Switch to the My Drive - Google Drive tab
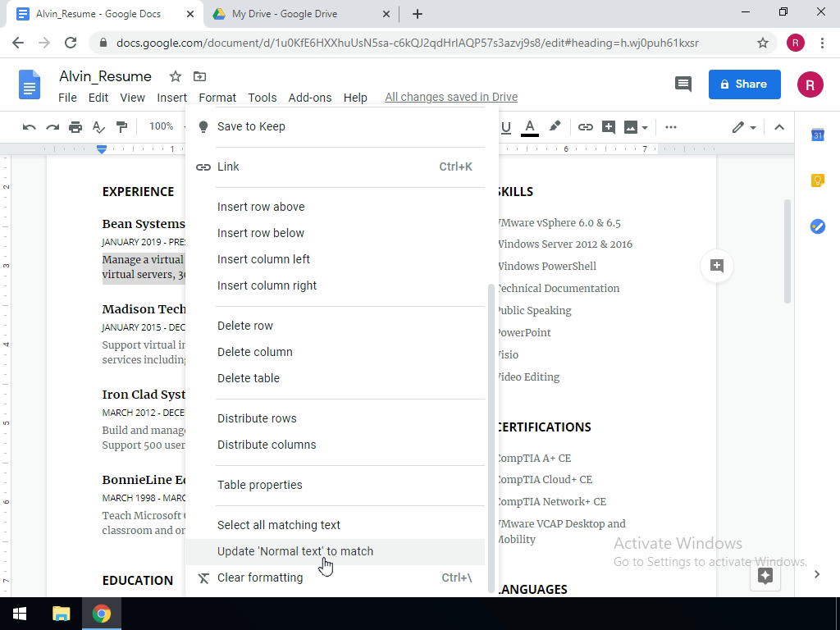 point(301,15)
